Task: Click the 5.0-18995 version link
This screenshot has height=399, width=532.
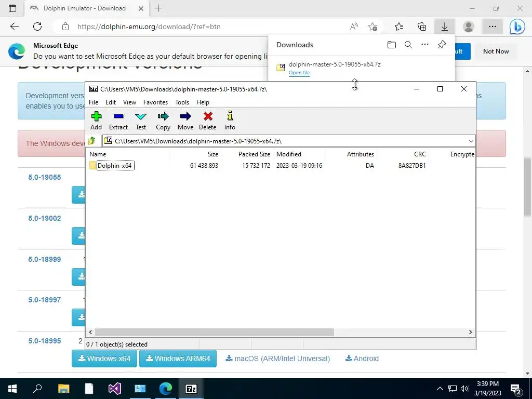Action: (45, 341)
